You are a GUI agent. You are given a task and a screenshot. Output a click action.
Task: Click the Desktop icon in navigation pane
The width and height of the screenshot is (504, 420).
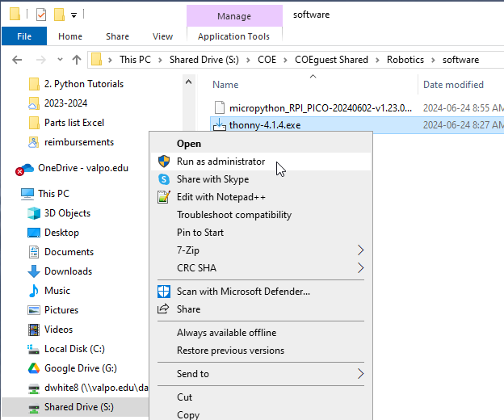[34, 233]
